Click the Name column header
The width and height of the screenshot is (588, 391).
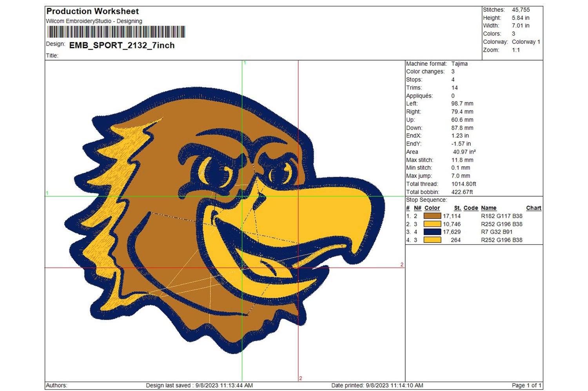(489, 208)
